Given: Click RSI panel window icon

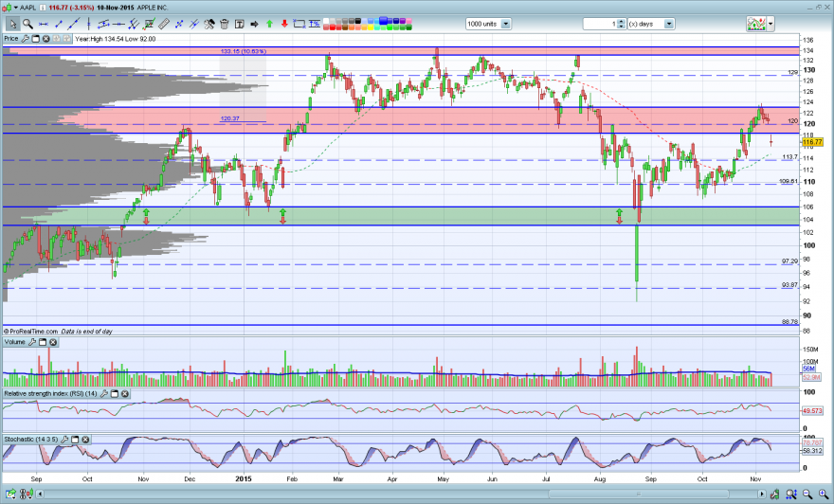Looking at the screenshot, I should 115,394.
